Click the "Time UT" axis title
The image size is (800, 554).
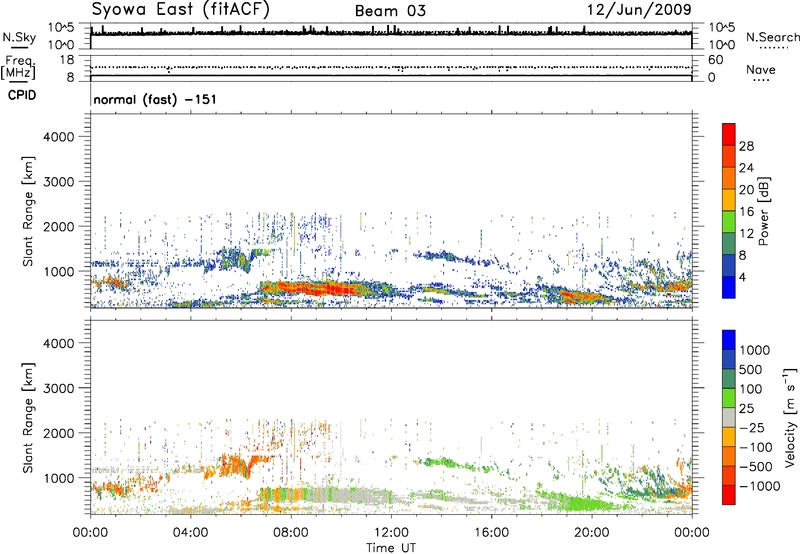(391, 548)
